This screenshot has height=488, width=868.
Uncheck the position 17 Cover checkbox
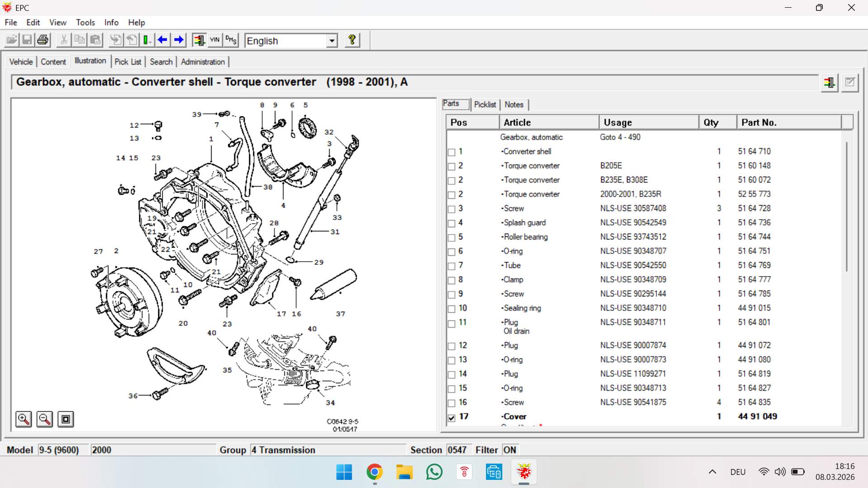(452, 418)
